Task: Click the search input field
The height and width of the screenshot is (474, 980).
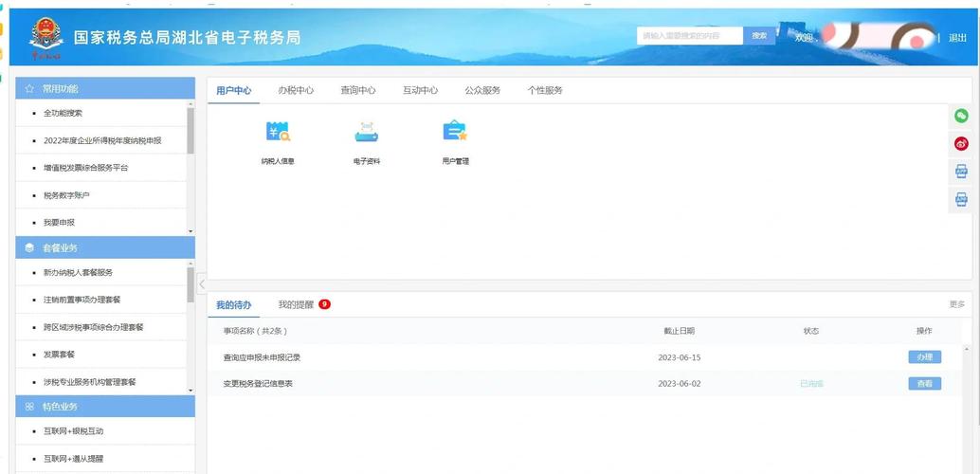Action: [690, 36]
